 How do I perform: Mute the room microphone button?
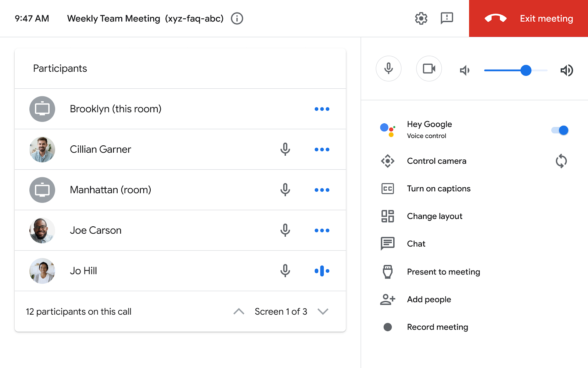click(x=388, y=69)
